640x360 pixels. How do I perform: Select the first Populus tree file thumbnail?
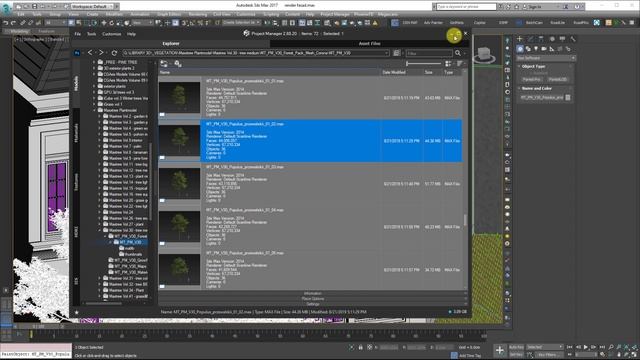pos(180,98)
